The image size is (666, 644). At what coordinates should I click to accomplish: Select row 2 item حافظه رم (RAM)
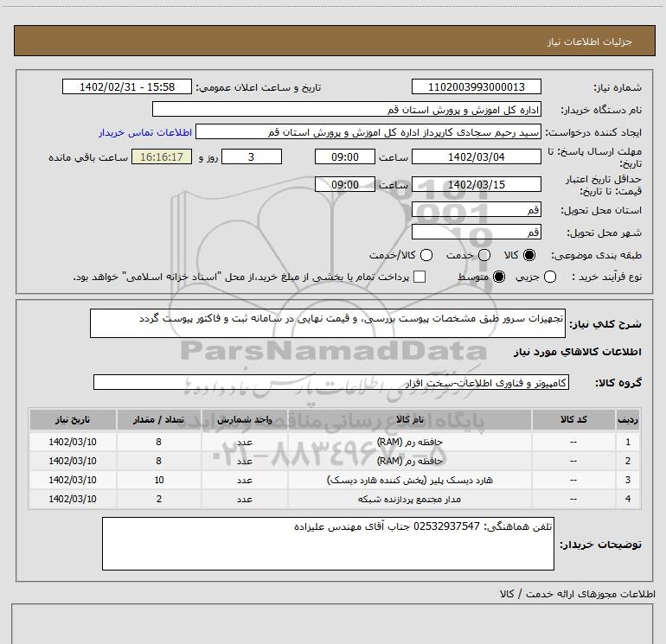pyautogui.click(x=409, y=461)
